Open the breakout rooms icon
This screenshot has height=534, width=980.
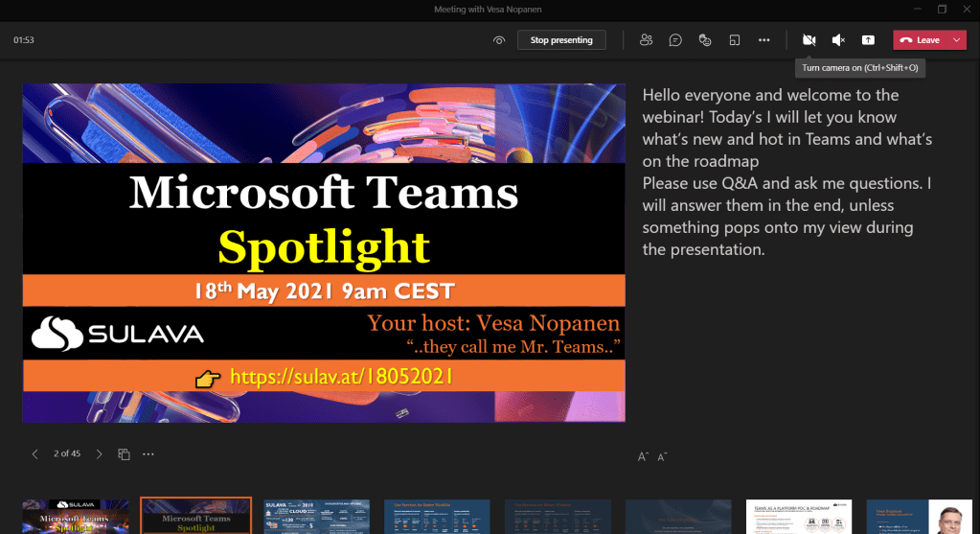734,40
